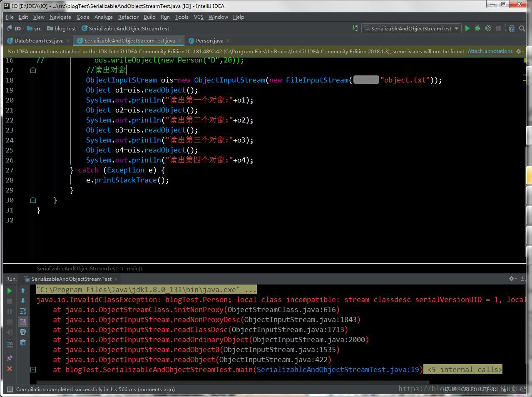The width and height of the screenshot is (532, 397).
Task: Close the SerializableAndObjectStreamTest run tab
Action: [x=116, y=279]
